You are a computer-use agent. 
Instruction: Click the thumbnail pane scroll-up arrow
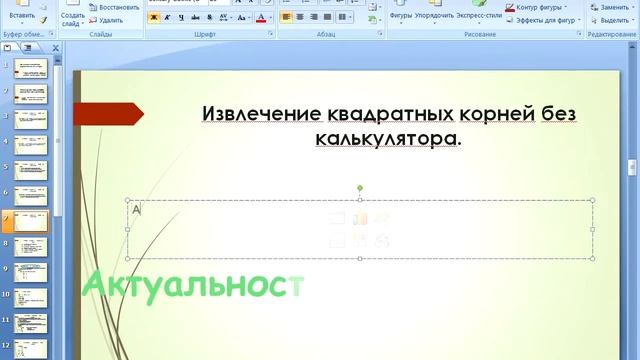pos(58,60)
